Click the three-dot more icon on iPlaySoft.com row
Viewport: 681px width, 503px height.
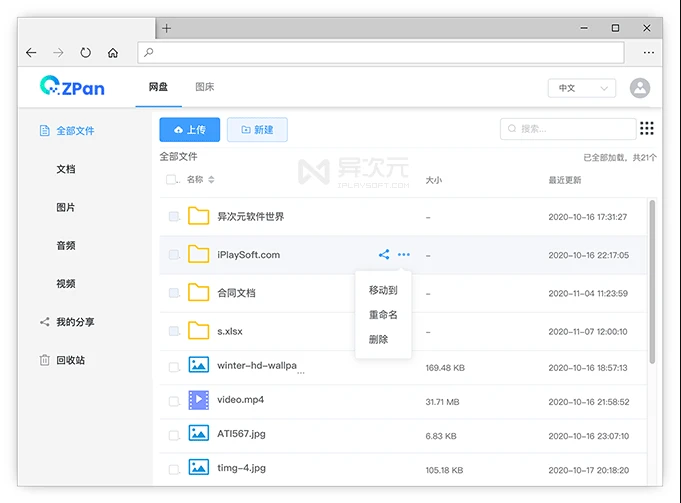coord(403,255)
